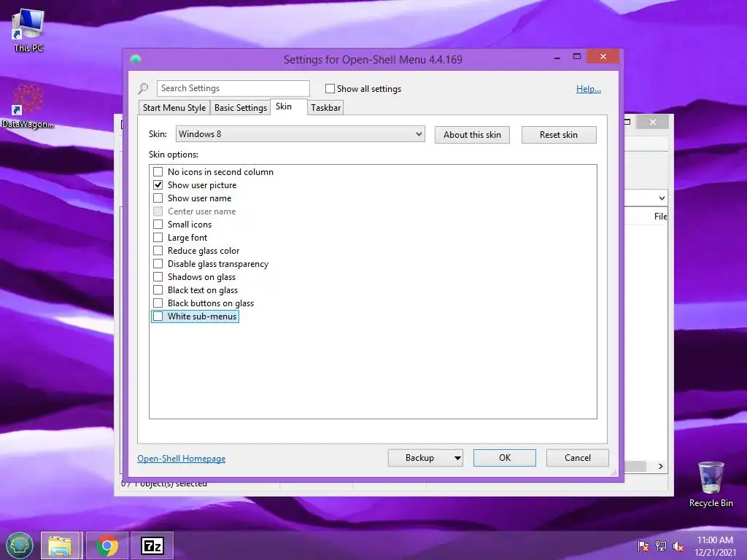The image size is (747, 560).
Task: Open 7-Zip from the taskbar
Action: tap(152, 545)
